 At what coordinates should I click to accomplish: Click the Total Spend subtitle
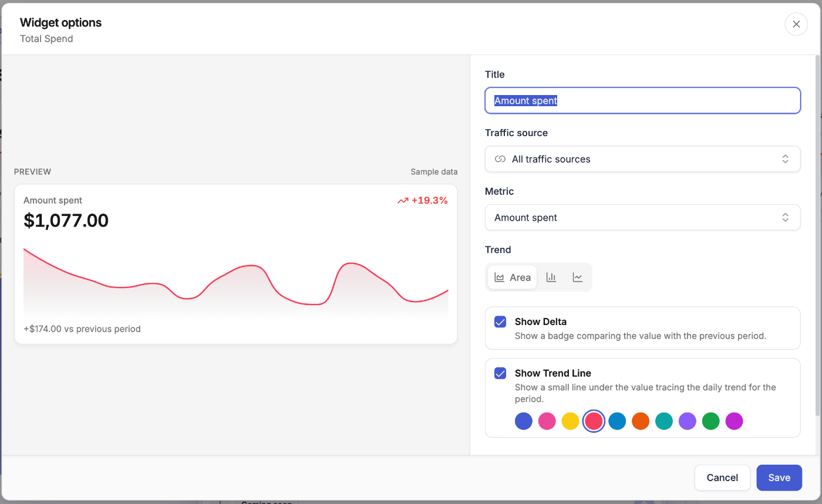click(x=46, y=39)
